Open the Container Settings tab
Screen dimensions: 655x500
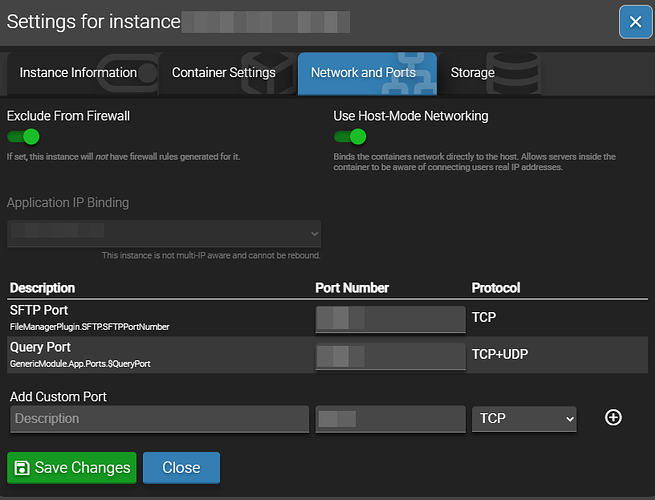click(223, 73)
